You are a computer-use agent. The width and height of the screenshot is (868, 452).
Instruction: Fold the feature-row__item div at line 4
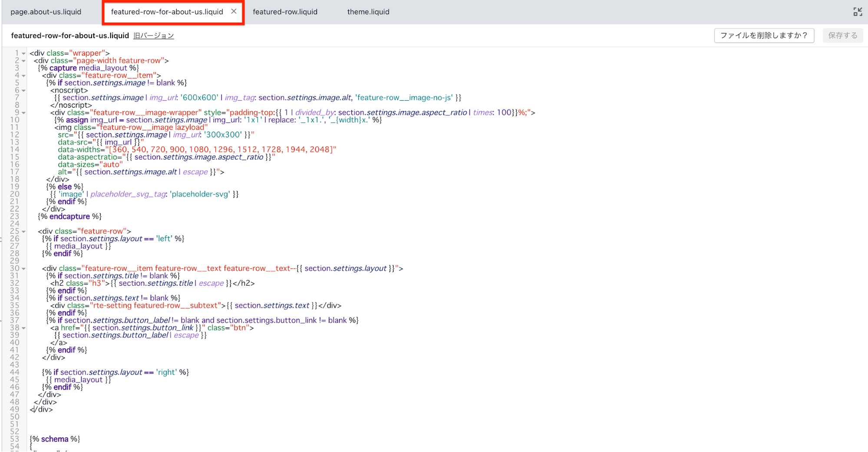pyautogui.click(x=23, y=76)
